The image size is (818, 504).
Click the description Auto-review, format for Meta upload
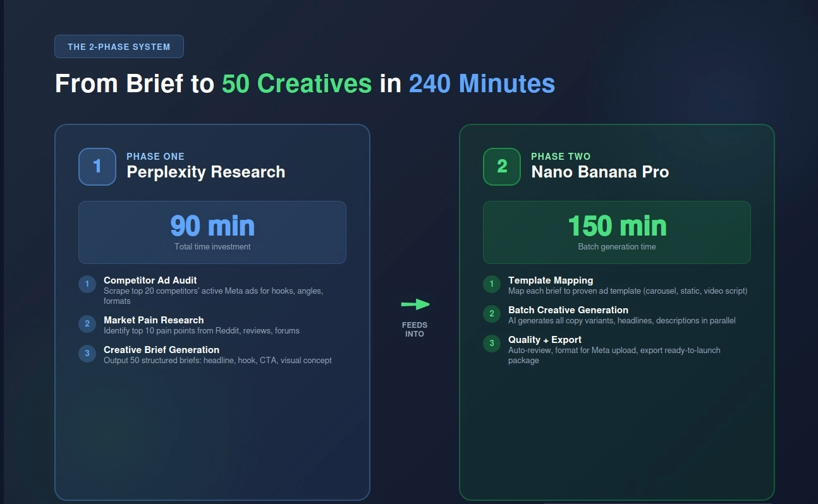click(614, 356)
